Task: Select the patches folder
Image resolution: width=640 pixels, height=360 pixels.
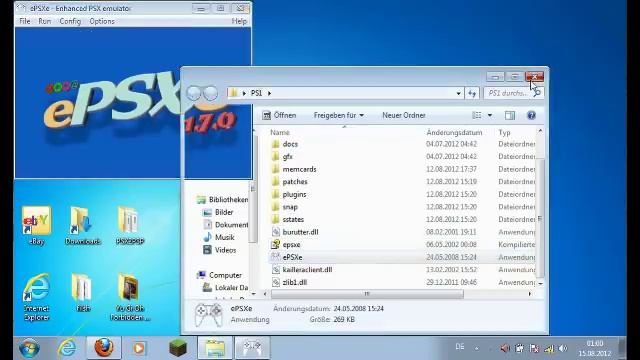Action: pos(295,182)
